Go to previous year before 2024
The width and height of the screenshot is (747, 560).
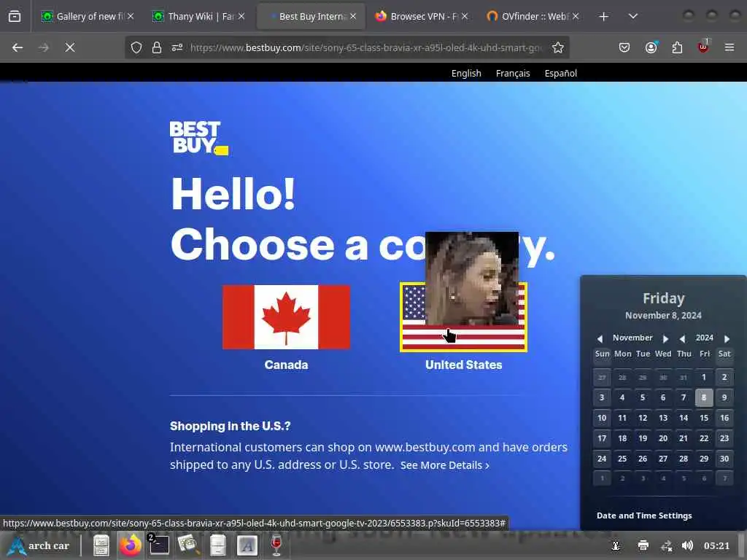tap(682, 338)
